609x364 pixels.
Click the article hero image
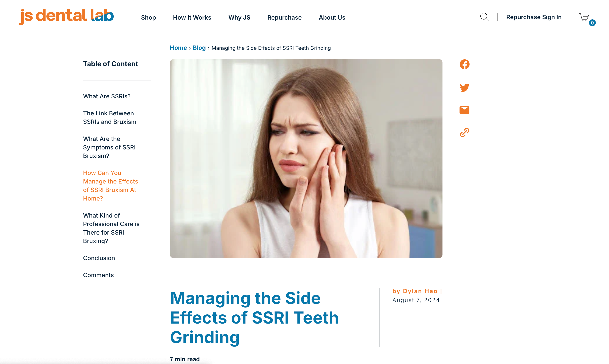click(306, 158)
